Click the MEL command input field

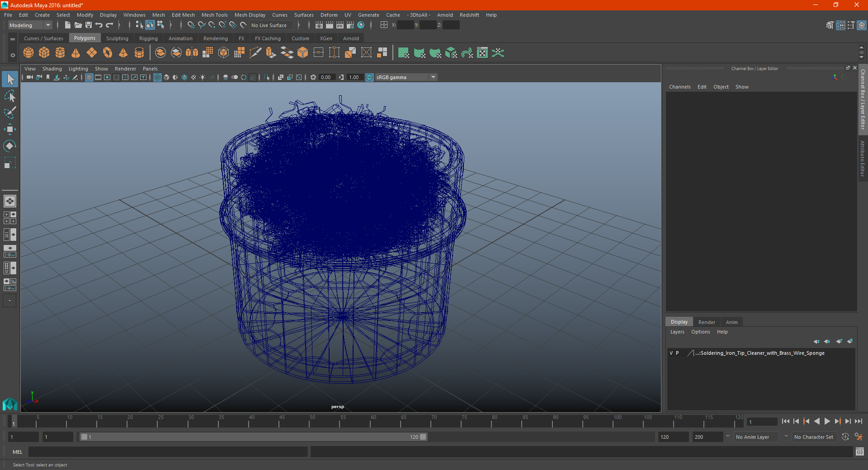(x=168, y=451)
